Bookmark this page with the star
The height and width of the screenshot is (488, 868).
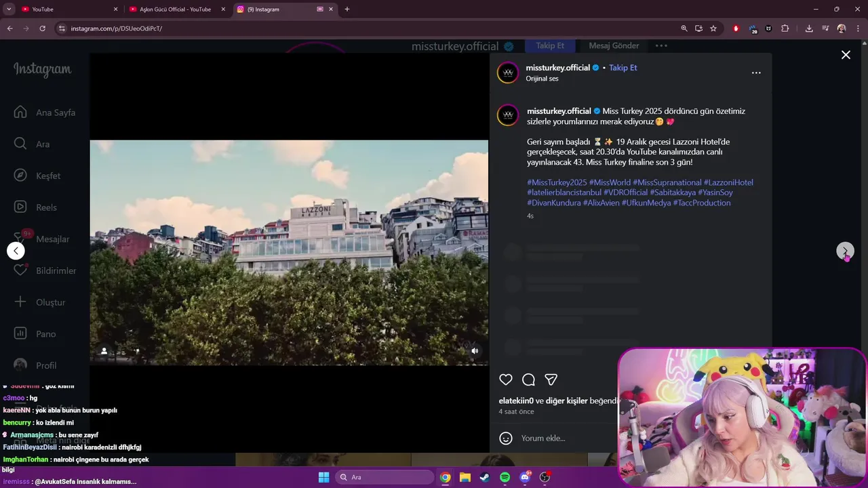pos(713,28)
